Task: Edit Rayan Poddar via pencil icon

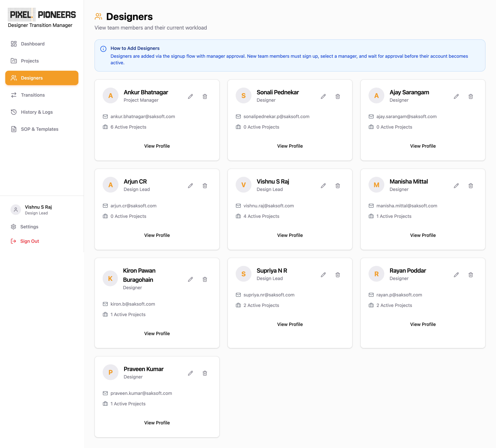Action: 456,275
